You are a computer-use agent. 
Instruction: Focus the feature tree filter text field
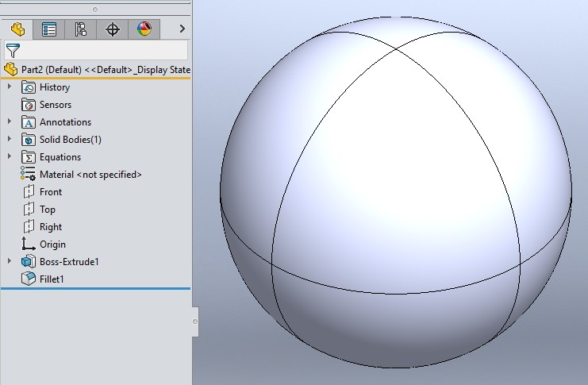[96, 50]
